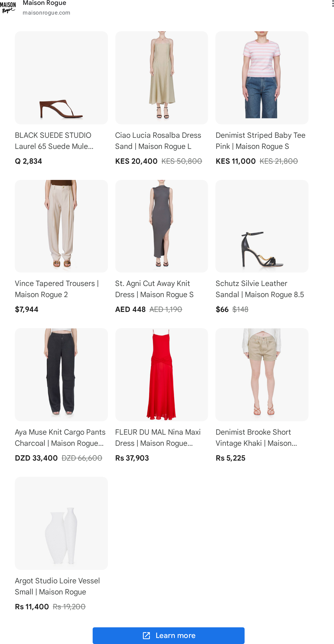This screenshot has height=644, width=334.
Task: Open the brown suede mule sandal image
Action: (x=61, y=78)
